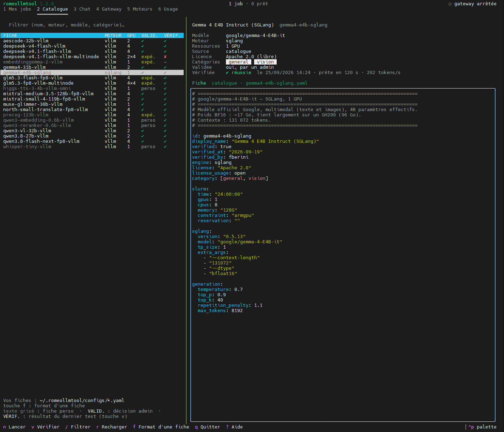Select the whisper-tiny-vllm row
504x432 pixels.
click(x=92, y=147)
